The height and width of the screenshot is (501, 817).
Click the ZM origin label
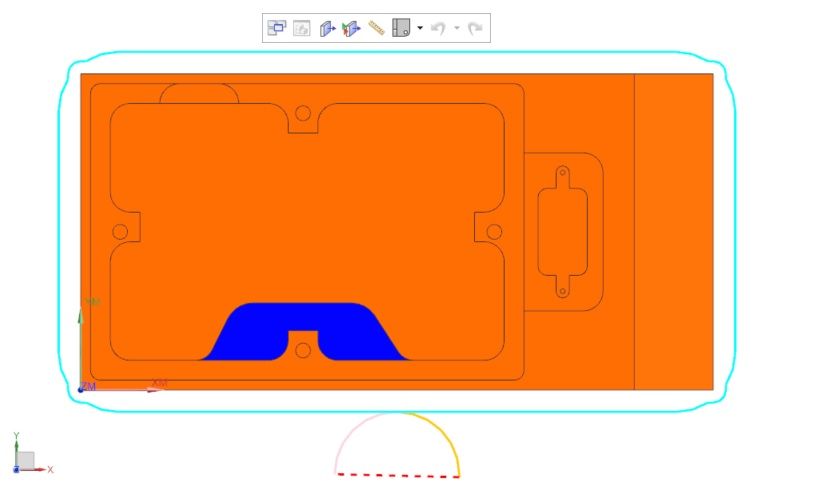pos(89,386)
